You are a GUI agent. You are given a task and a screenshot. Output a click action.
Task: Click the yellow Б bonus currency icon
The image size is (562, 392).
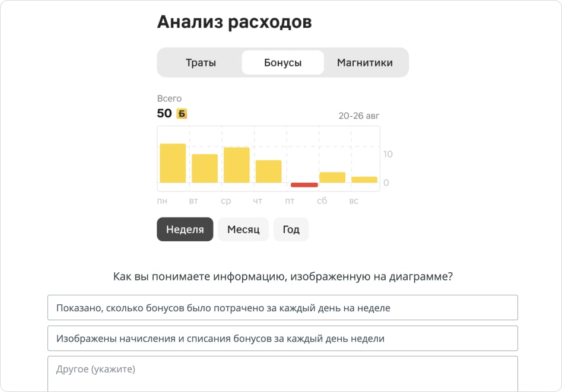[x=180, y=113]
